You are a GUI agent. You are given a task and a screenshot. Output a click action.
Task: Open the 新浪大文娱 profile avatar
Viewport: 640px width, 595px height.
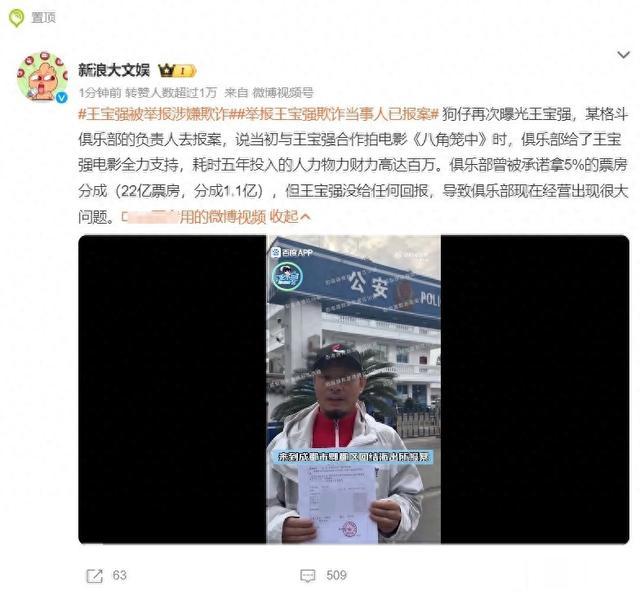pyautogui.click(x=42, y=77)
